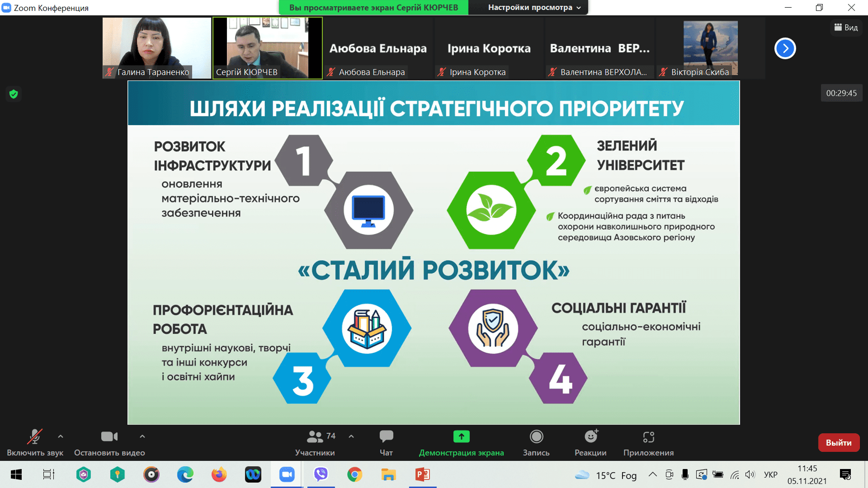The height and width of the screenshot is (488, 868).
Task: Open the Реакции reactions menu
Action: (x=590, y=442)
